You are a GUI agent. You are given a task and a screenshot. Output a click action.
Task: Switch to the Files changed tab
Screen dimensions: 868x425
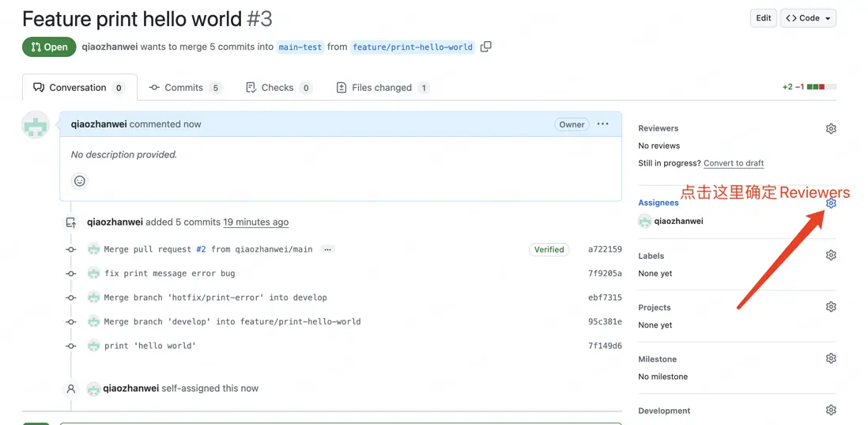pos(383,88)
